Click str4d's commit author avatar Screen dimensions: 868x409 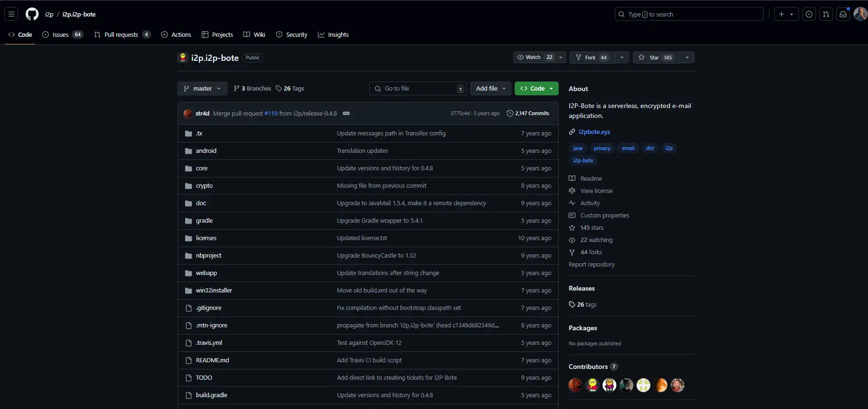pyautogui.click(x=188, y=113)
